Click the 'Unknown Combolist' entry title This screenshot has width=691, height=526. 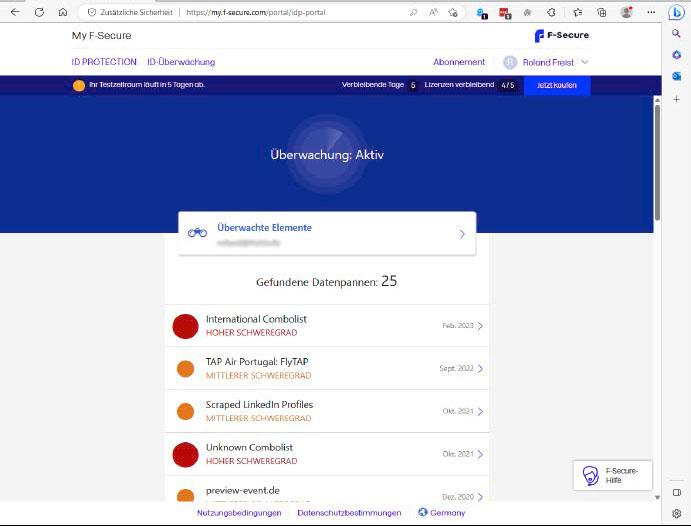(x=249, y=447)
